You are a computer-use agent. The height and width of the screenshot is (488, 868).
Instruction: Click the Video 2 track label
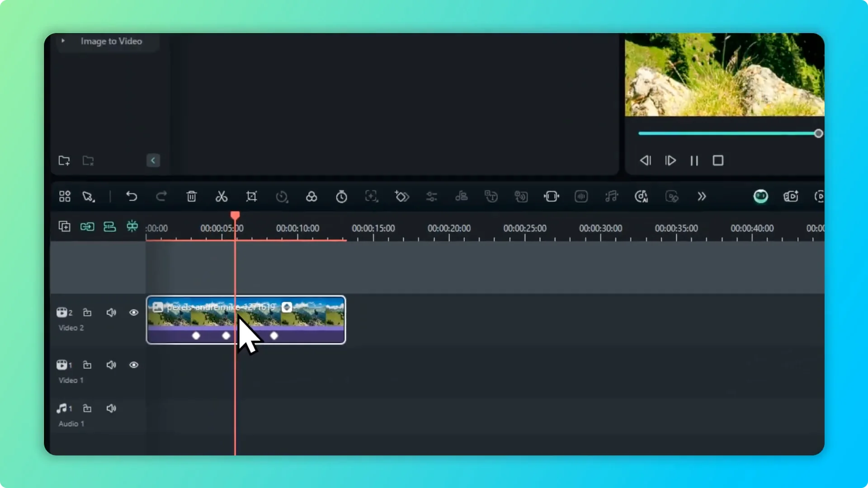click(71, 328)
